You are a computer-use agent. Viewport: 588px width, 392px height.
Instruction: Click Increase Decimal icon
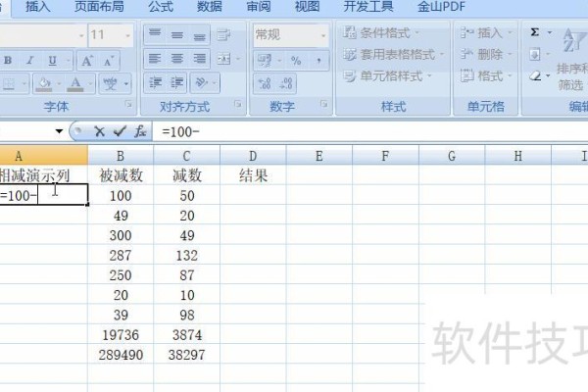tap(265, 83)
